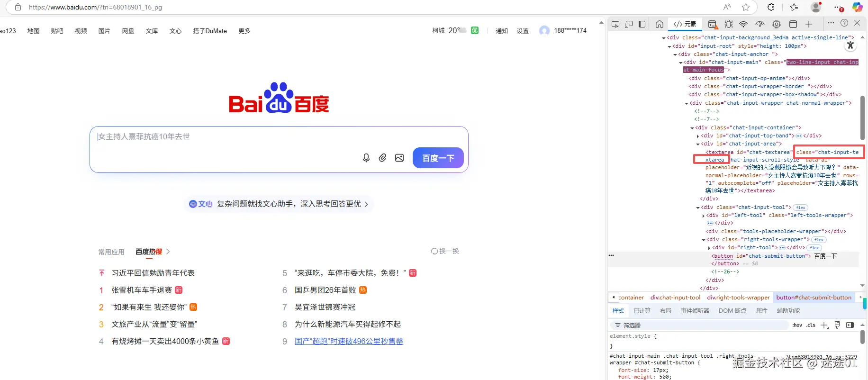Toggle the DevTools quick view sidebar icon
The image size is (868, 380).
642,24
